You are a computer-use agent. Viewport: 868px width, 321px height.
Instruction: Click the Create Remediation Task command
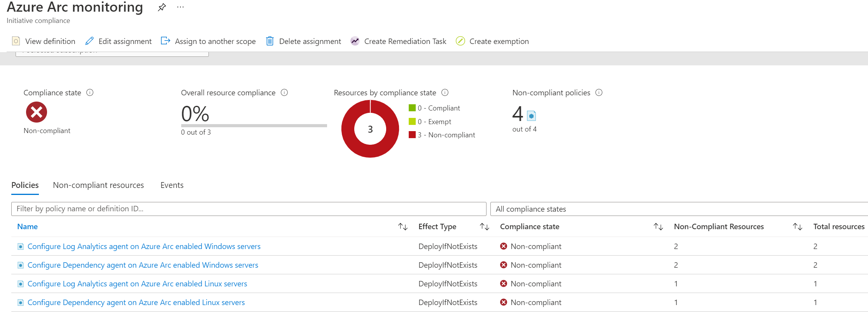(398, 41)
